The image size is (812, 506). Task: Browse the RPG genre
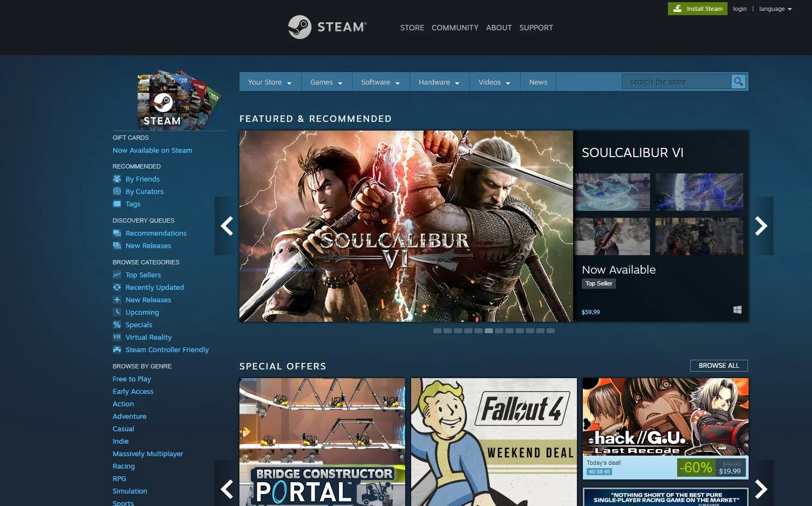point(119,478)
